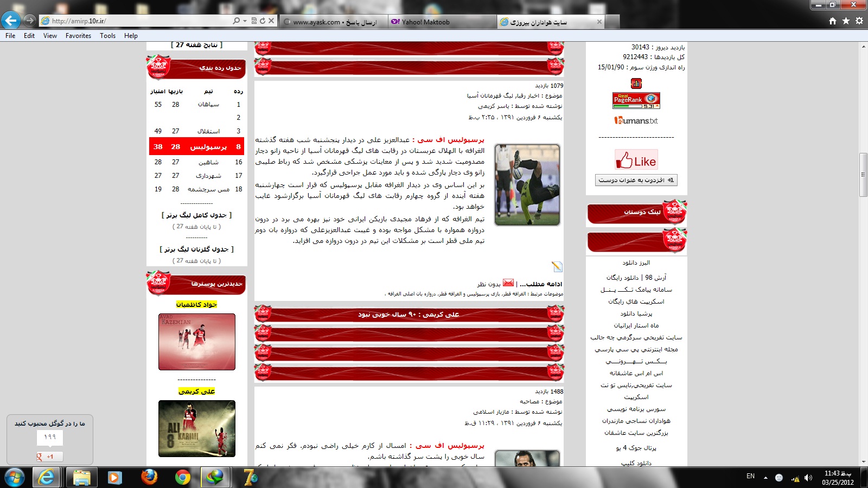Click the EN language indicator in the tray

pyautogui.click(x=750, y=477)
